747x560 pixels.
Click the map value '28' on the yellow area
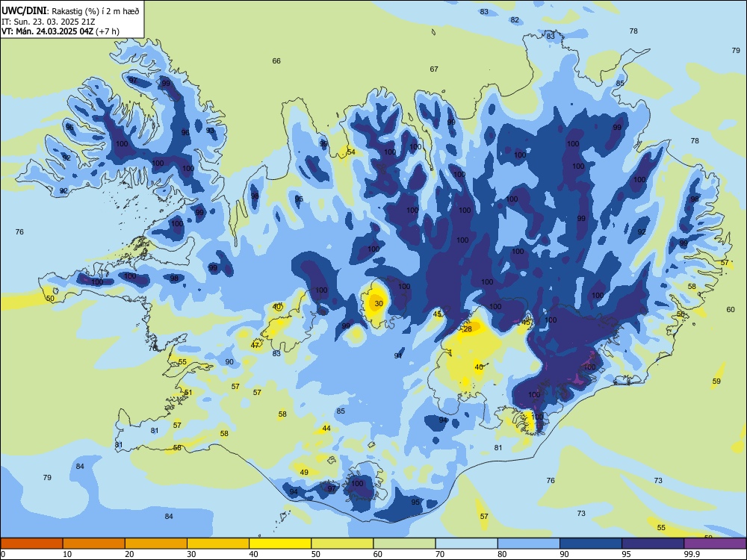click(468, 329)
